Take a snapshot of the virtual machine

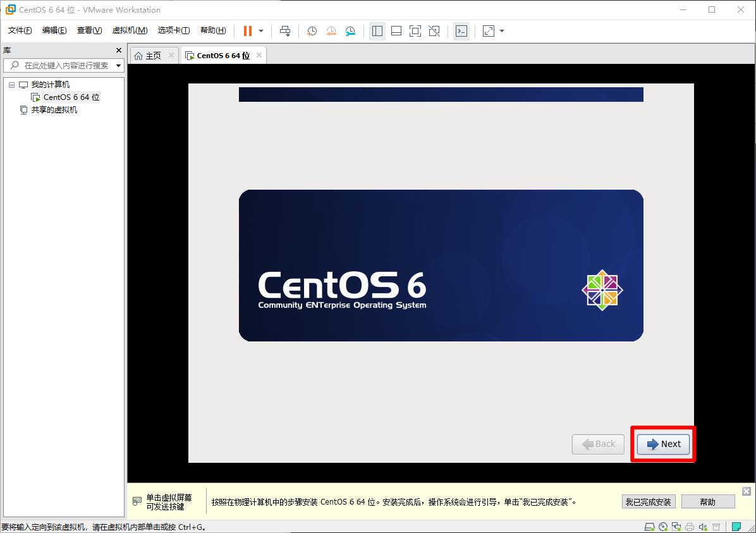(x=312, y=30)
